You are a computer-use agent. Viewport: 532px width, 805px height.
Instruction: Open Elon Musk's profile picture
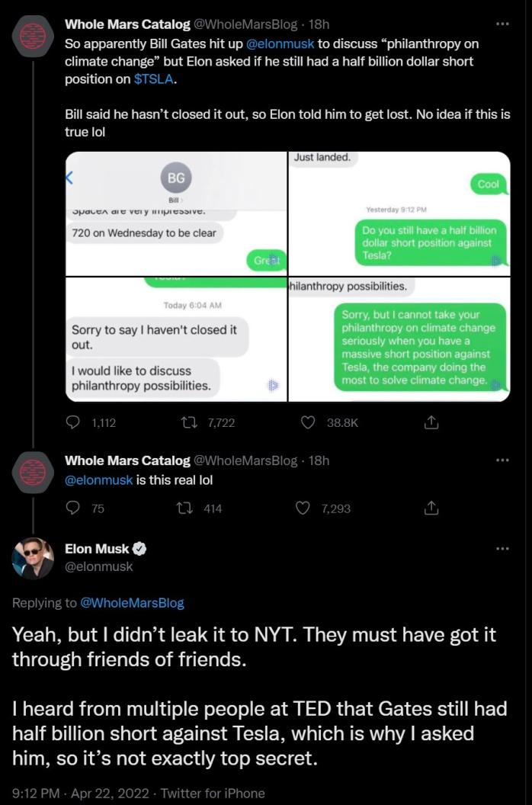34,558
